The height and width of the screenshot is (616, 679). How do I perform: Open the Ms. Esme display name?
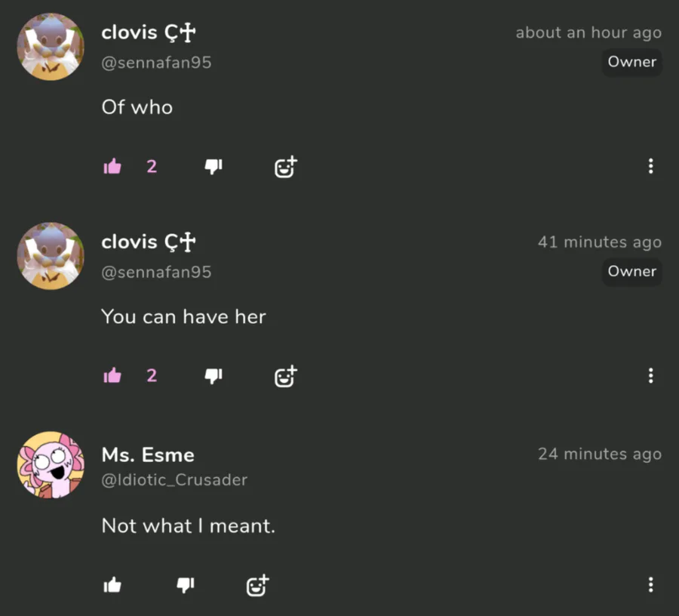point(148,455)
